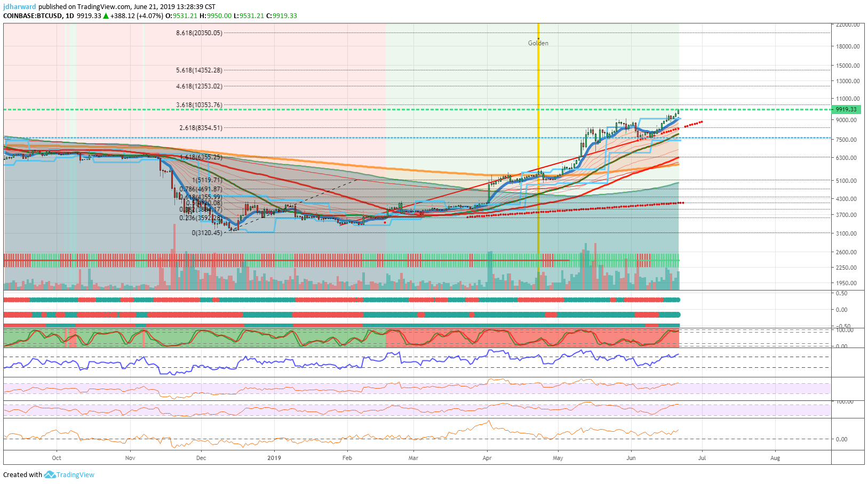Click the COINBASE:BTCUSD symbol label
The width and height of the screenshot is (868, 484).
coord(33,16)
